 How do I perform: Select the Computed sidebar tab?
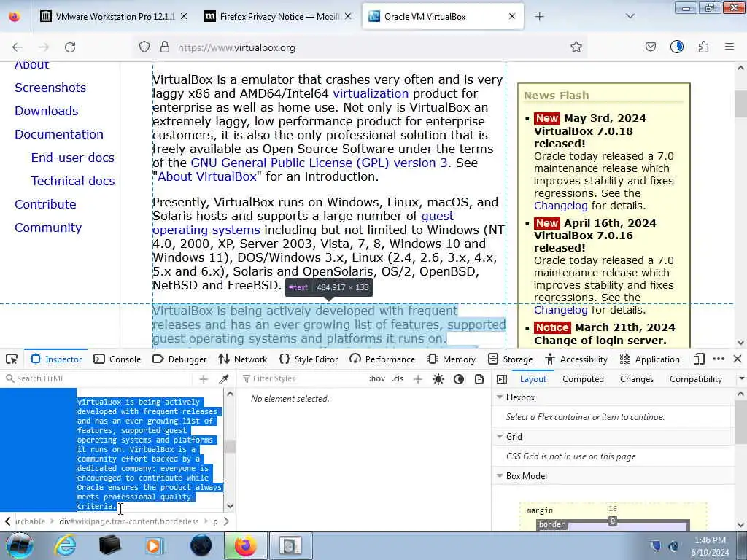point(583,379)
